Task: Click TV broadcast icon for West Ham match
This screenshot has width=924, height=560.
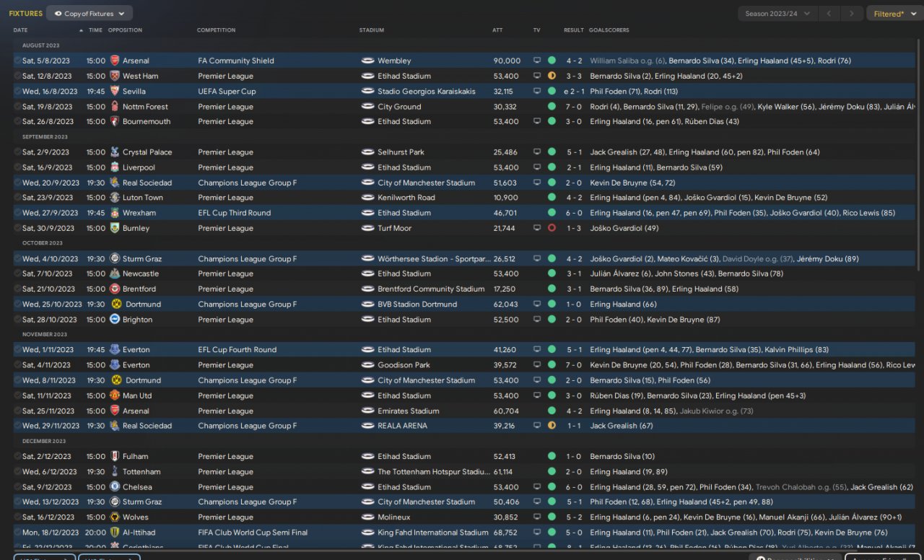Action: [x=536, y=76]
